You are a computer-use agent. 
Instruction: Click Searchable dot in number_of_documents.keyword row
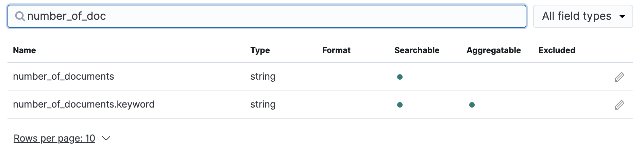coord(400,105)
